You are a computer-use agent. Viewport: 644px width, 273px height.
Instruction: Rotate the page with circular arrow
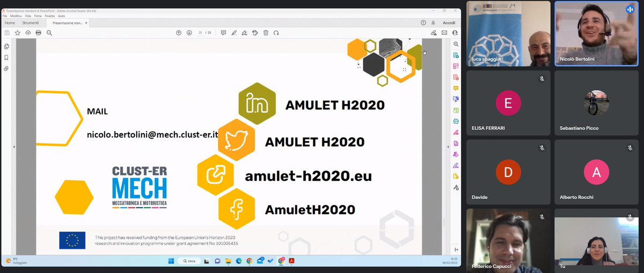[276, 33]
